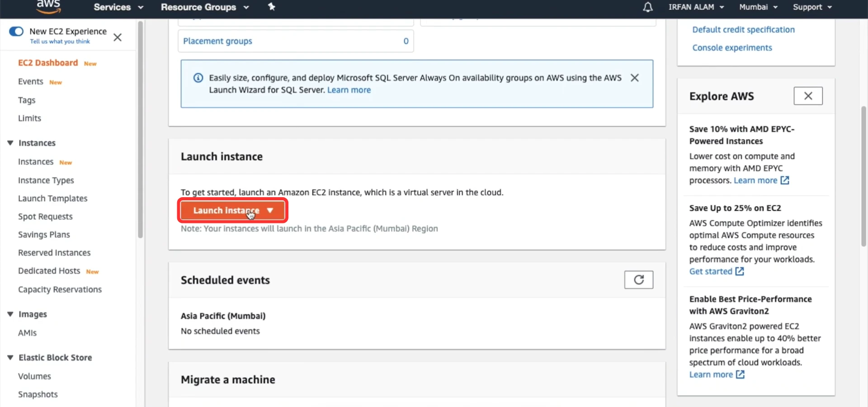Open Volumes in the sidebar

[34, 376]
